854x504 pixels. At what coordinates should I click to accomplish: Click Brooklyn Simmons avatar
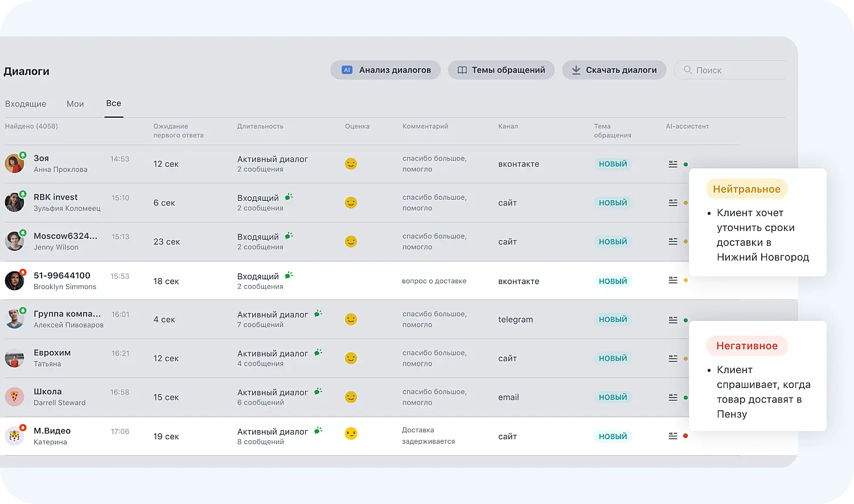[14, 281]
